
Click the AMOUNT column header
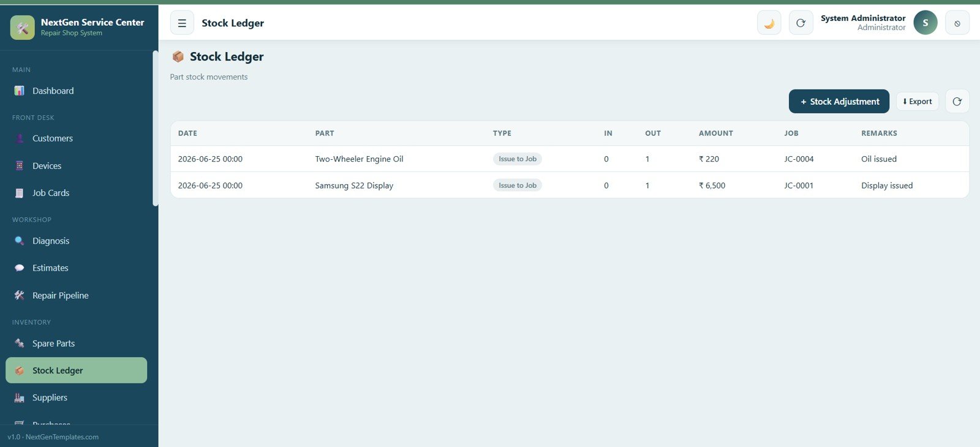pos(716,133)
